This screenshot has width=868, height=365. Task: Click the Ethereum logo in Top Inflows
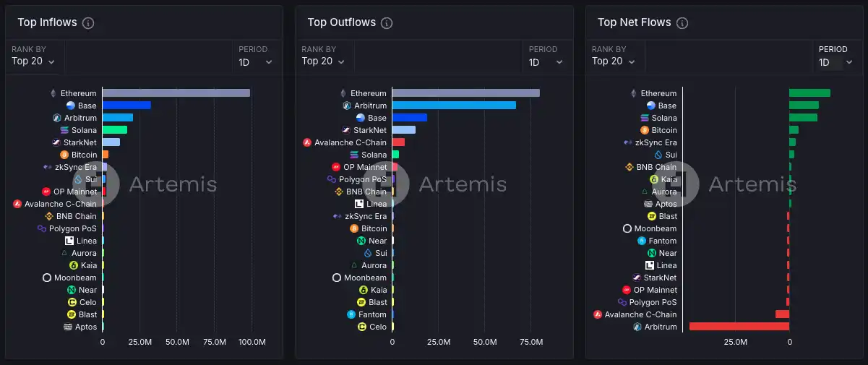53,93
